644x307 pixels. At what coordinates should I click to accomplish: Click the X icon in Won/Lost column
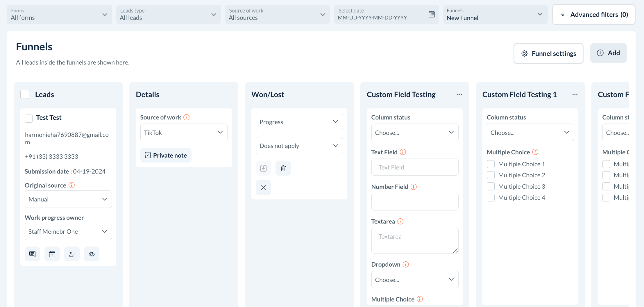point(263,188)
